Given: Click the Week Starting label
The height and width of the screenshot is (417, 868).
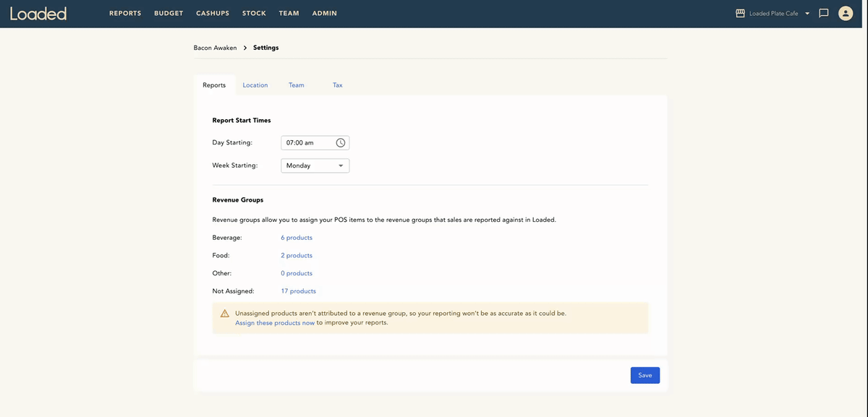Looking at the screenshot, I should coord(234,165).
